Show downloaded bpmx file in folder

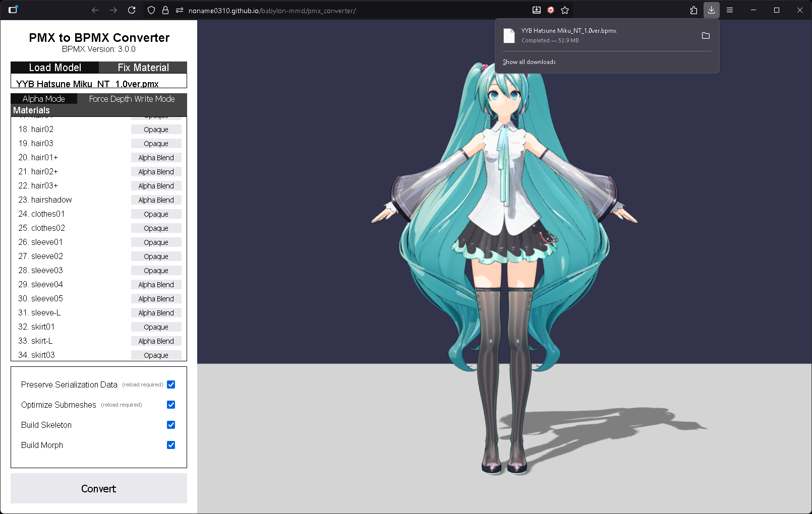click(x=706, y=36)
